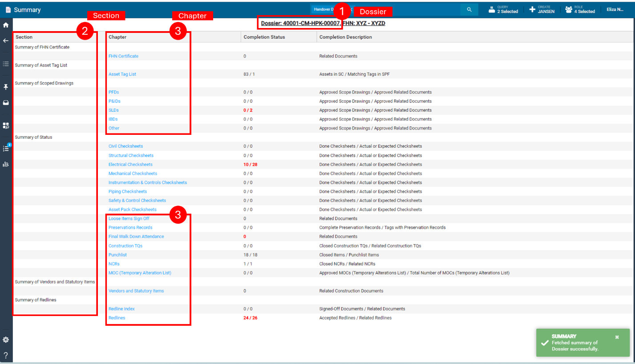635x364 pixels.
Task: Open SLDs chapter link
Action: coord(113,110)
